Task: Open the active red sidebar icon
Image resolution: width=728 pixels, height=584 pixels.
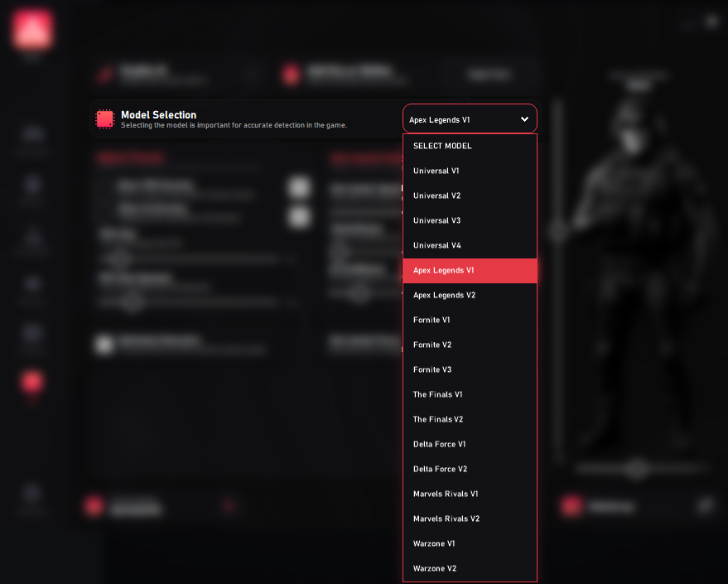Action: pyautogui.click(x=31, y=382)
